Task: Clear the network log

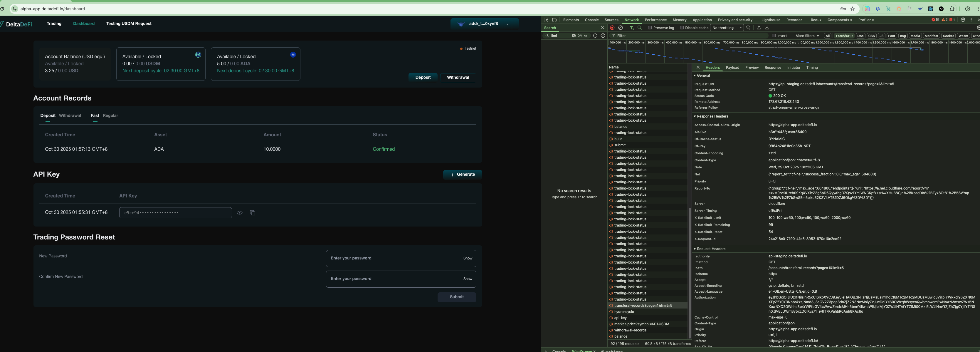Action: pos(621,28)
